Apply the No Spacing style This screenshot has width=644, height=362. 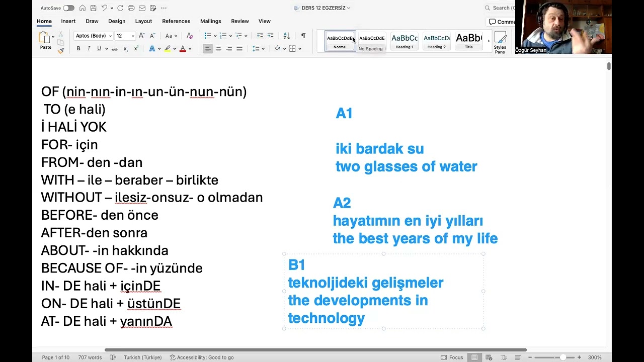(x=372, y=41)
